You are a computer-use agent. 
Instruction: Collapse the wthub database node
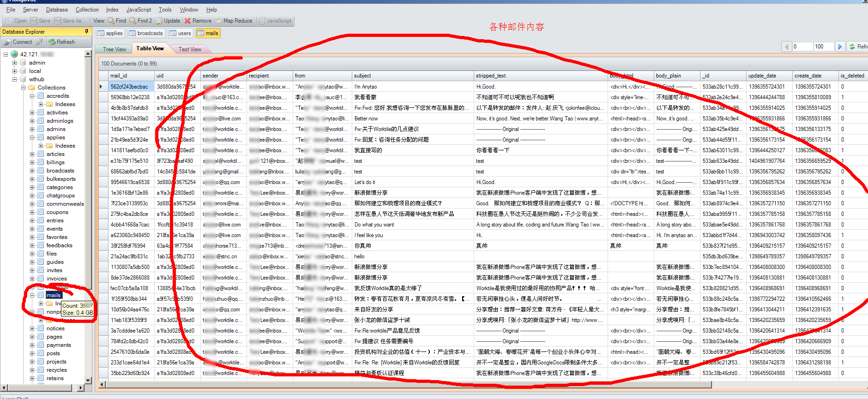[14, 79]
